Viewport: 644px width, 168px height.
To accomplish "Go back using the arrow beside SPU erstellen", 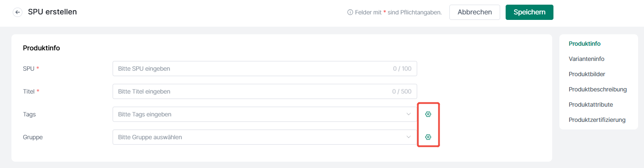I will pyautogui.click(x=18, y=12).
